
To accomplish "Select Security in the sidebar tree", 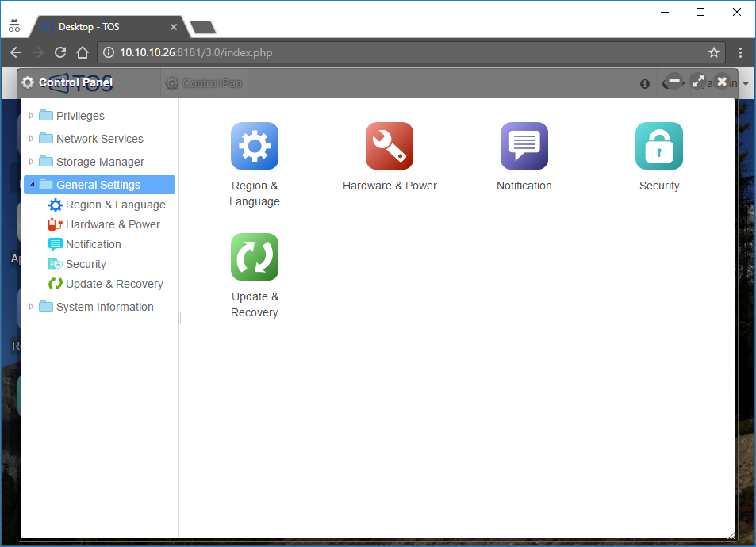I will (x=86, y=264).
